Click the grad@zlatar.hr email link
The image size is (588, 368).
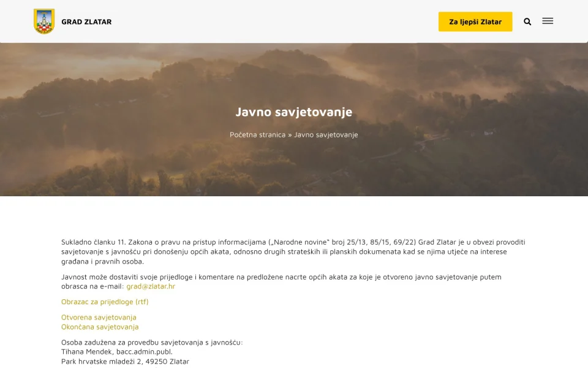[x=151, y=286]
